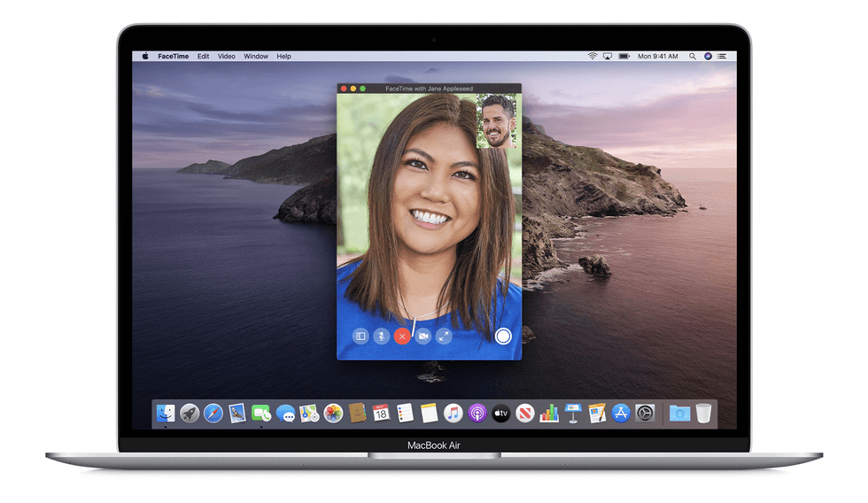Expand the FaceTime video to full screen

coord(444,336)
